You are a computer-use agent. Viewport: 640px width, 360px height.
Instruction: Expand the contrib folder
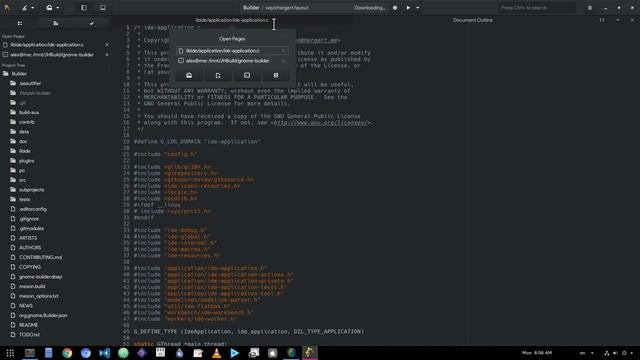pos(27,122)
